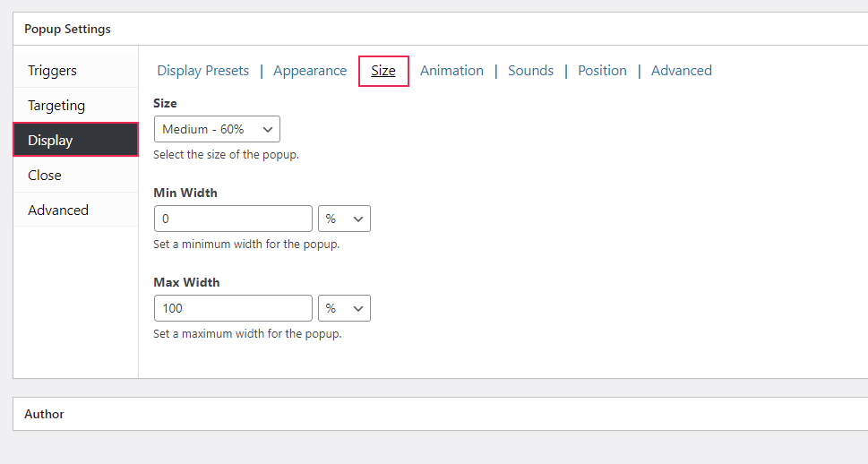Switch to Appearance sub-tab
868x464 pixels.
pos(310,71)
